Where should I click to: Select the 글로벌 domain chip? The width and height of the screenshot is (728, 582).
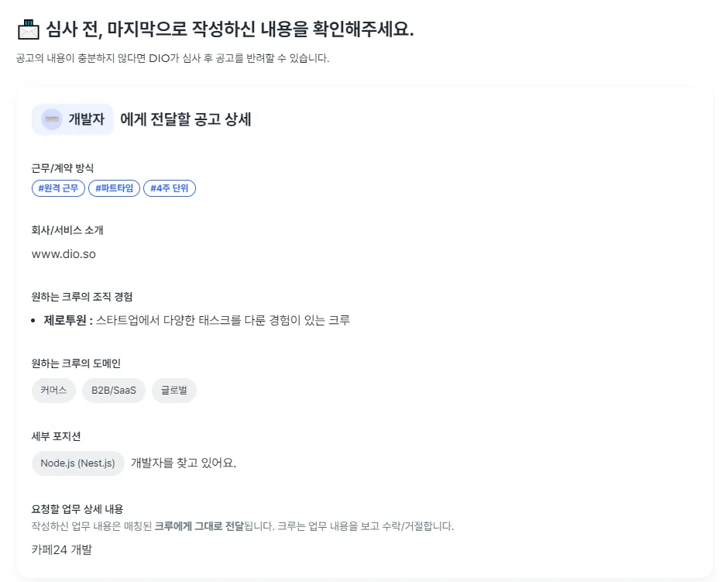click(x=174, y=390)
